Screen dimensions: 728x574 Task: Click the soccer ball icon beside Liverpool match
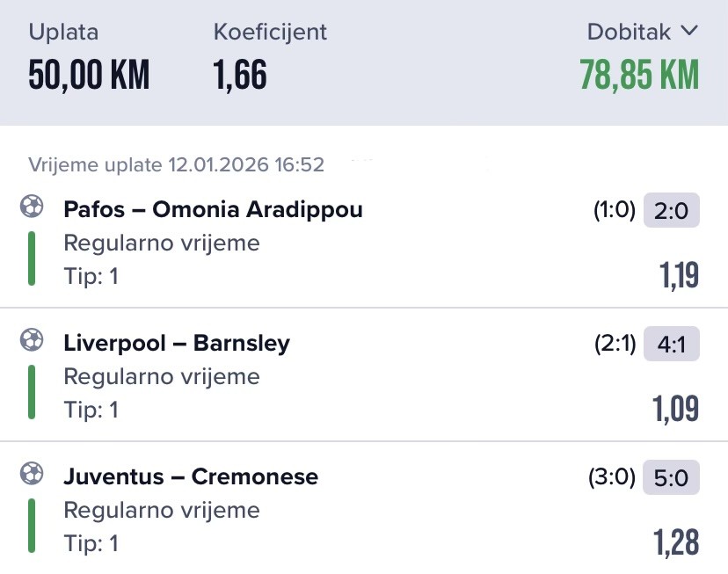point(32,341)
